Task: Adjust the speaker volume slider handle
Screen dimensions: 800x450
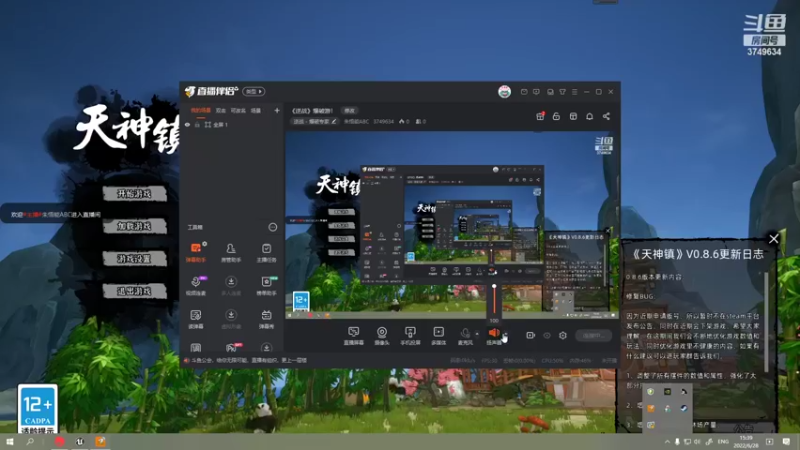Action: (494, 287)
